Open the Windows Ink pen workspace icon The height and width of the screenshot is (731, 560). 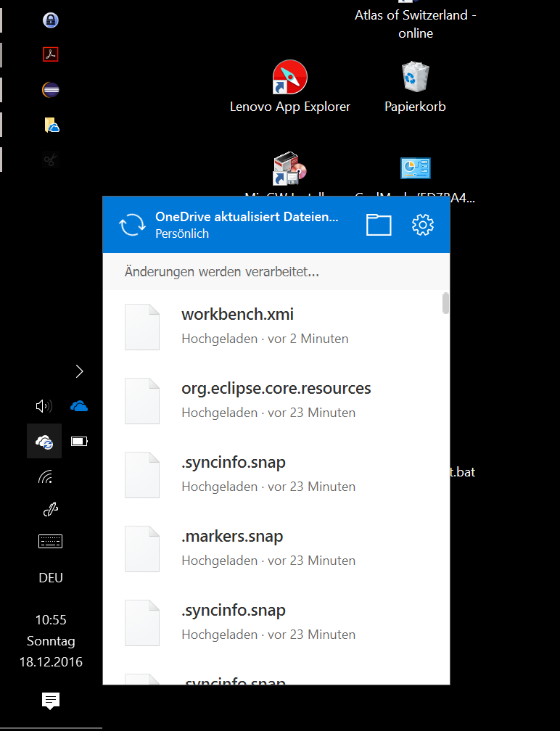pyautogui.click(x=50, y=510)
